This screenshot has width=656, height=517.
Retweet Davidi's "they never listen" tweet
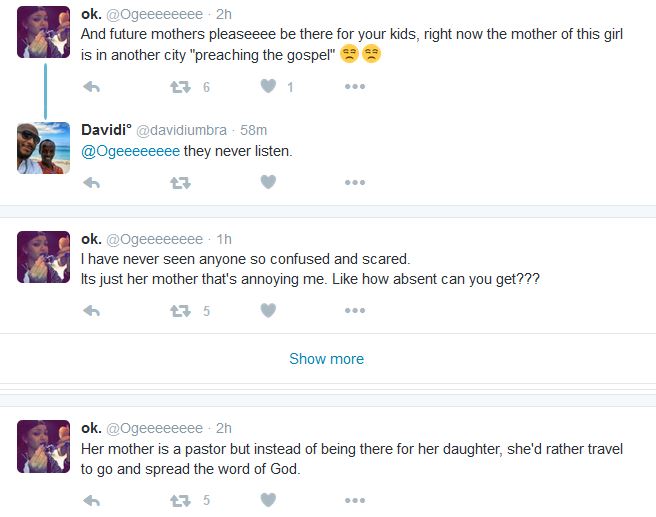coord(180,183)
